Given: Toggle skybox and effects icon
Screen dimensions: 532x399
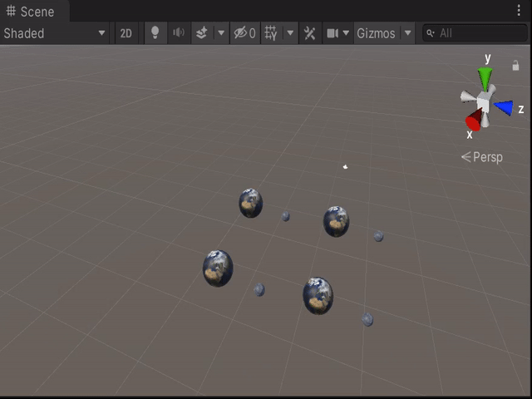Looking at the screenshot, I should (x=202, y=33).
